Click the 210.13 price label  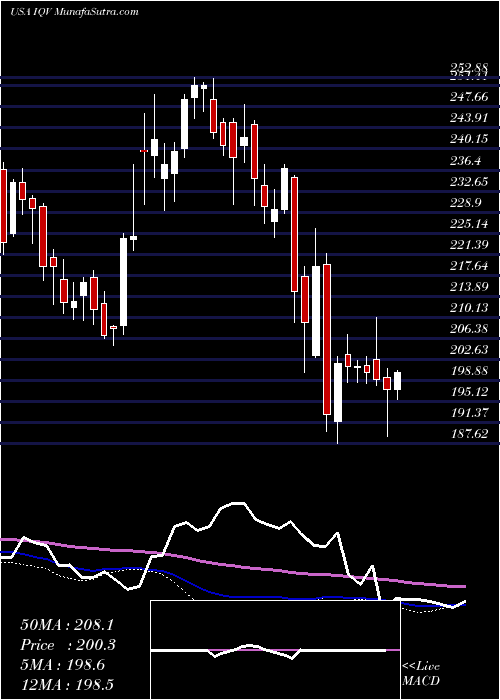[469, 308]
